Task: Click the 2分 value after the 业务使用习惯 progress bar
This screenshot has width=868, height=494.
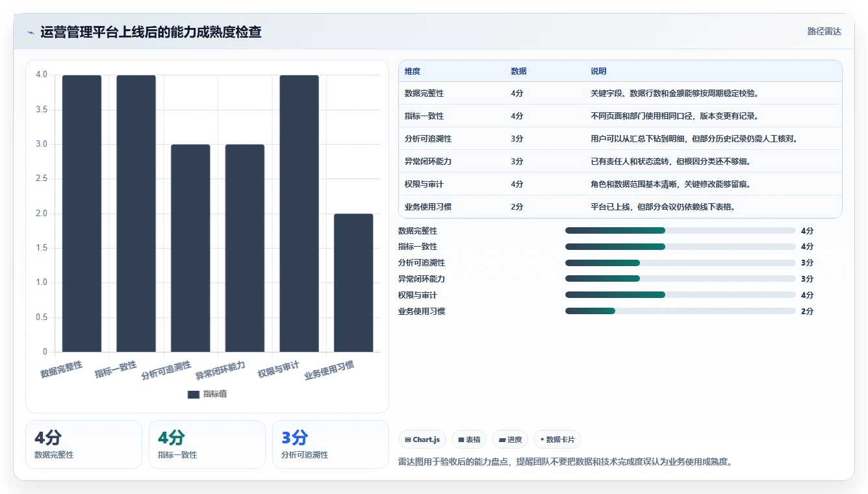Action: [x=807, y=311]
